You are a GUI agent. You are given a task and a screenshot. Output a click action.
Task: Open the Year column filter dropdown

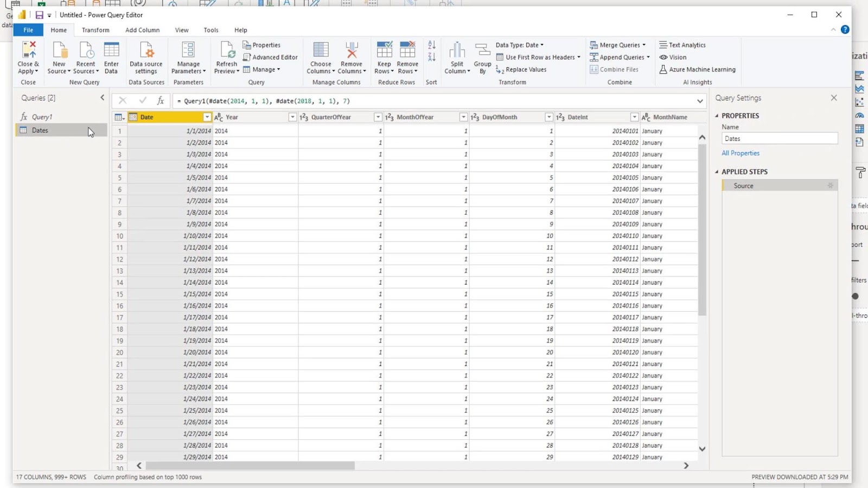(292, 117)
